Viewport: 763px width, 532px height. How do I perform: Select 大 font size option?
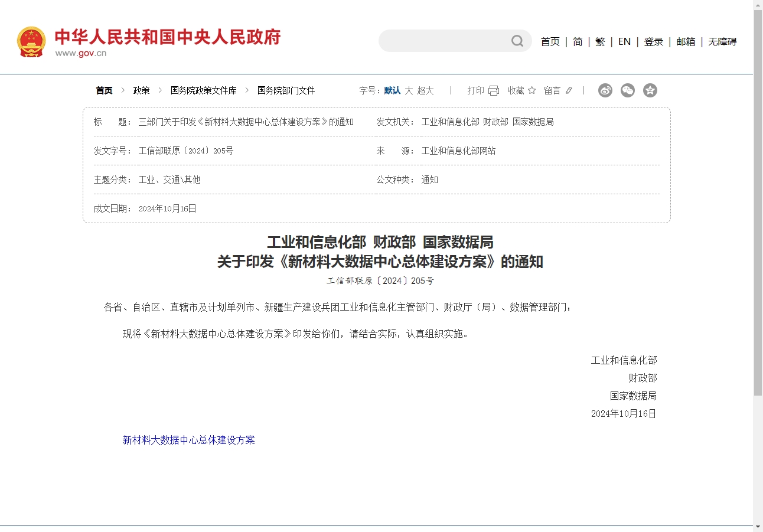[409, 90]
